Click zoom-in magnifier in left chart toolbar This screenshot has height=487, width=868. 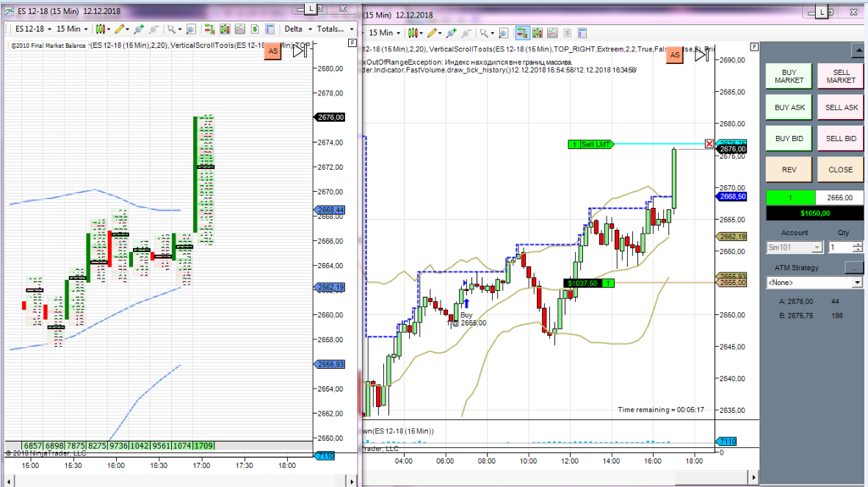138,29
